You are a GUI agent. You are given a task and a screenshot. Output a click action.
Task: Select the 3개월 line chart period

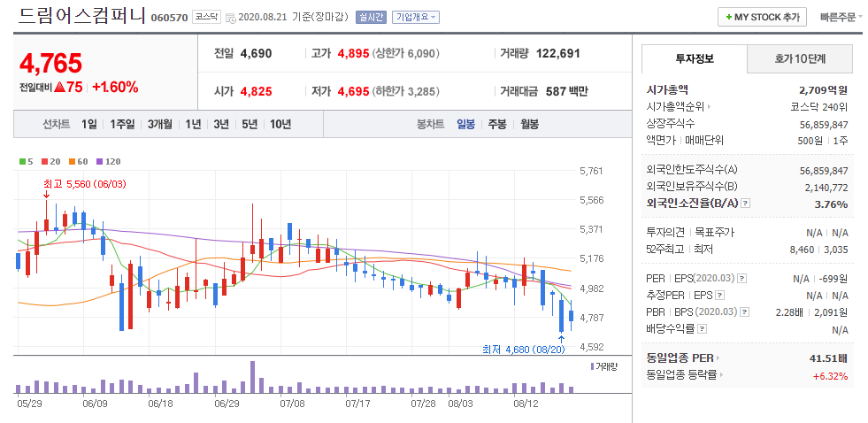pos(160,124)
